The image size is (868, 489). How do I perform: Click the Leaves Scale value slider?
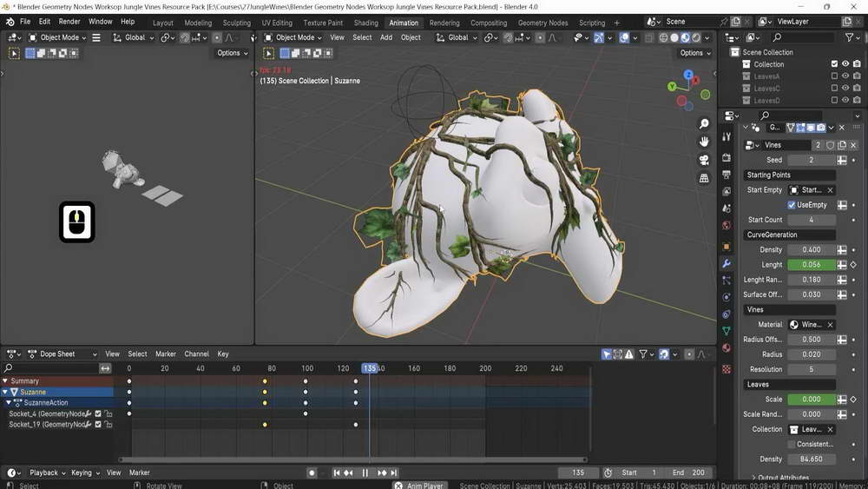coord(812,400)
